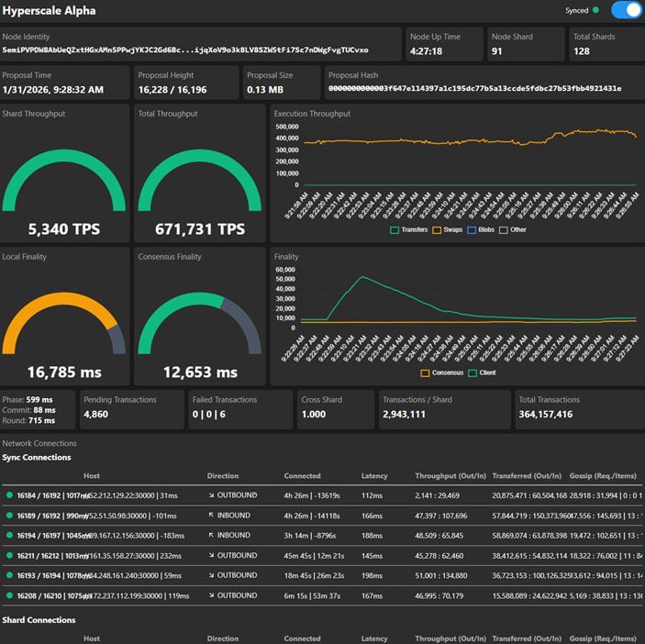Click Gossip (Req./Items) header in Sync Connections
The height and width of the screenshot is (644, 645).
603,476
